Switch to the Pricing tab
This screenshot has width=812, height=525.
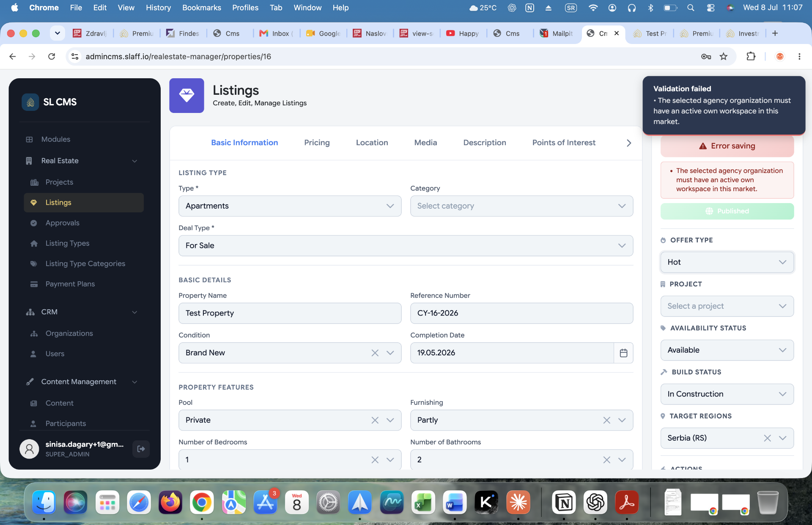tap(317, 143)
